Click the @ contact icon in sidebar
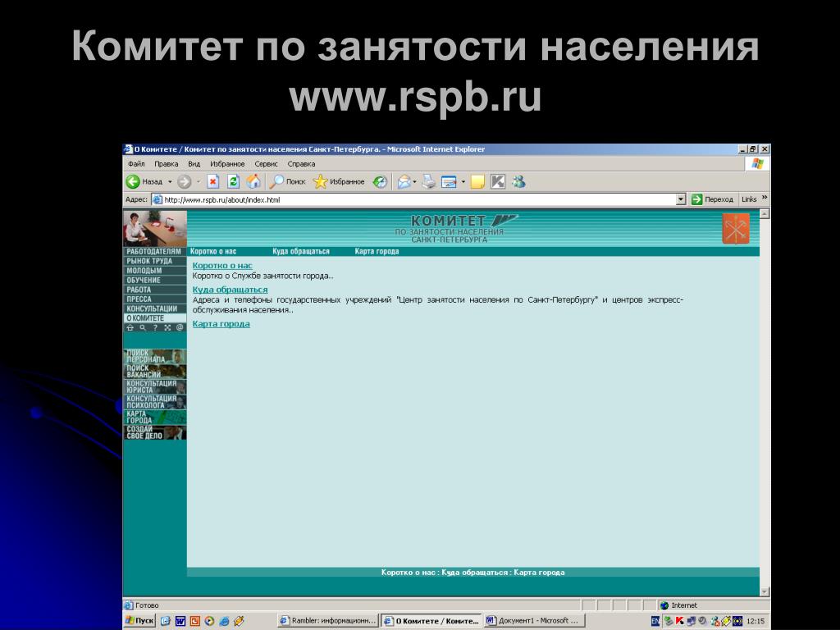 [x=180, y=327]
